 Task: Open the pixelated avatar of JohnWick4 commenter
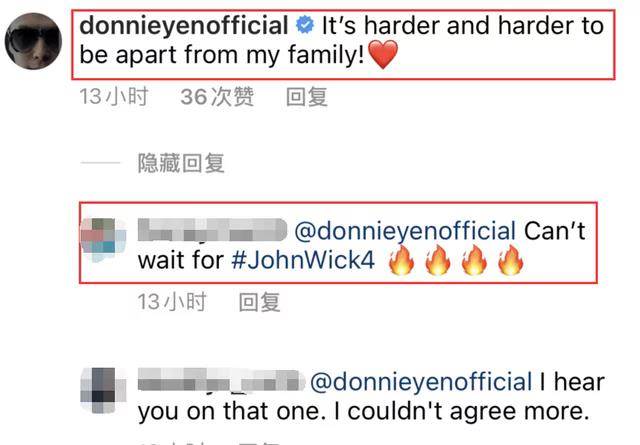point(103,240)
